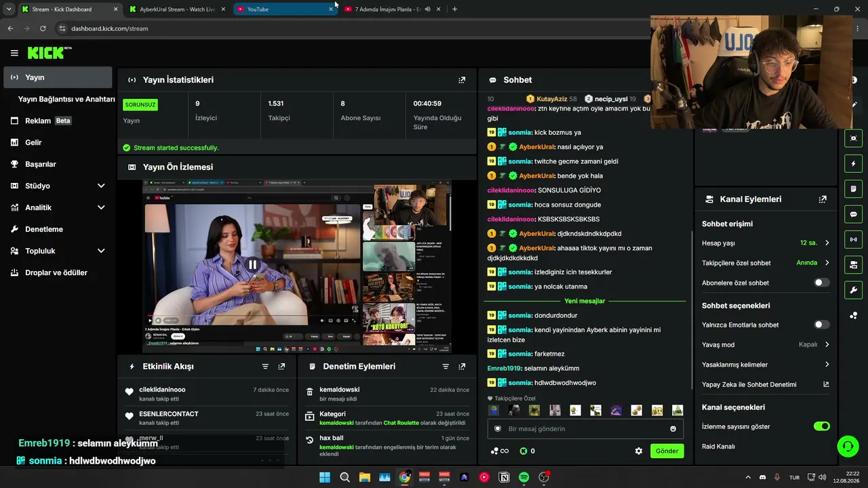Pop out the Etkinlik Akışı panel

click(281, 367)
